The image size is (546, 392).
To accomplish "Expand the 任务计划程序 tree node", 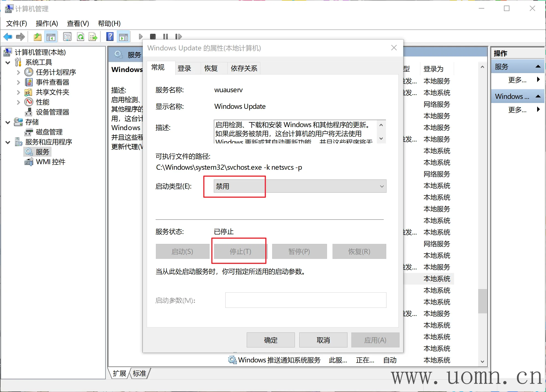I will 18,73.
